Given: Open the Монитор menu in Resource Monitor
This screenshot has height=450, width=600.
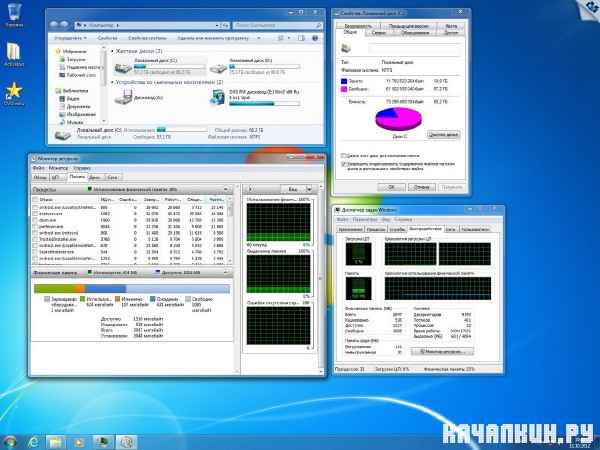Looking at the screenshot, I should click(x=59, y=168).
